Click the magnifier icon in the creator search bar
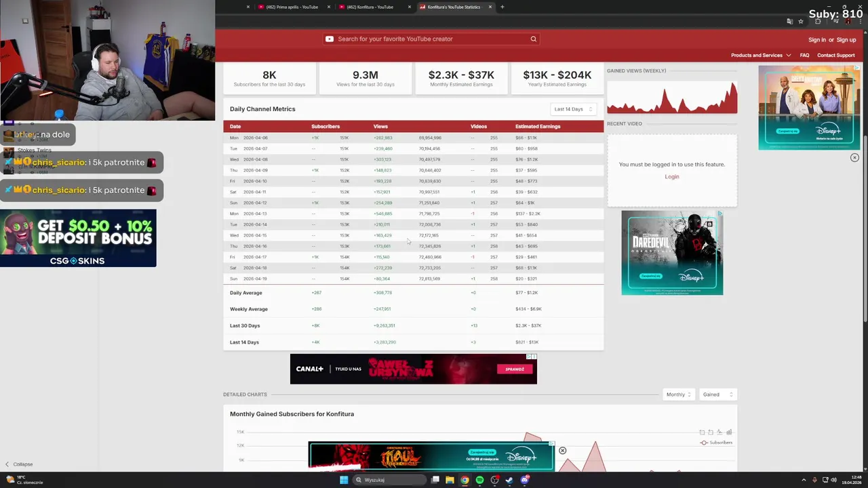Screen dimensions: 868x488 point(534,39)
